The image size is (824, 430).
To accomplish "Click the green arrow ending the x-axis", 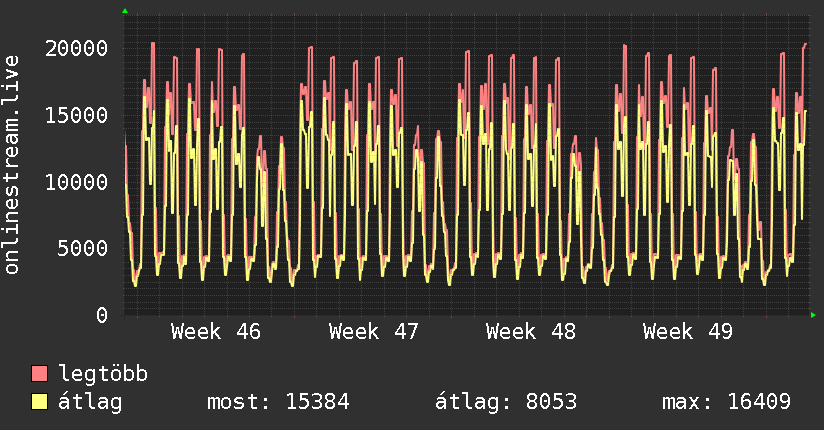I will click(814, 315).
